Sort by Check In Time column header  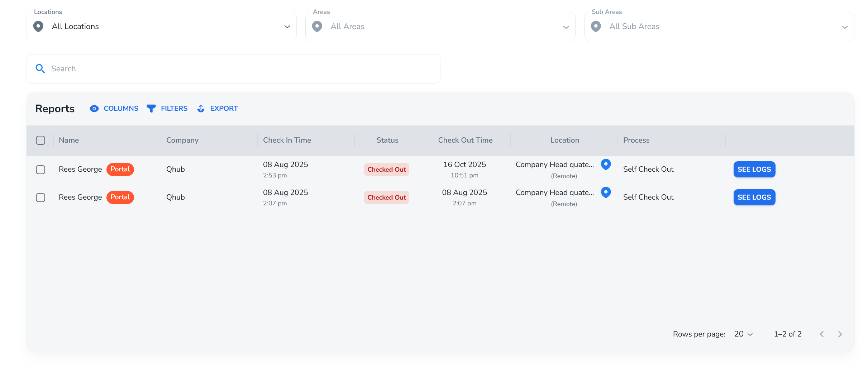tap(287, 140)
